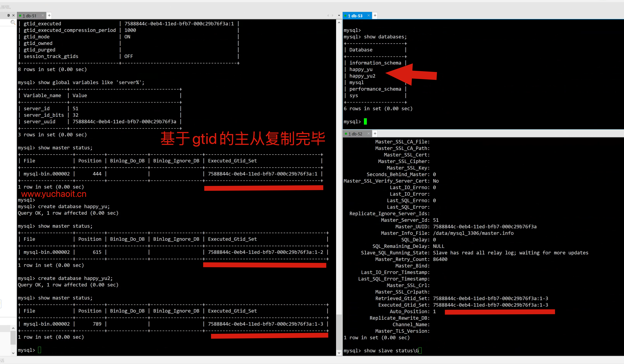Screen dimensions: 624x364
Task: Click the sidebar search magnifier icon
Action: pos(13,23)
